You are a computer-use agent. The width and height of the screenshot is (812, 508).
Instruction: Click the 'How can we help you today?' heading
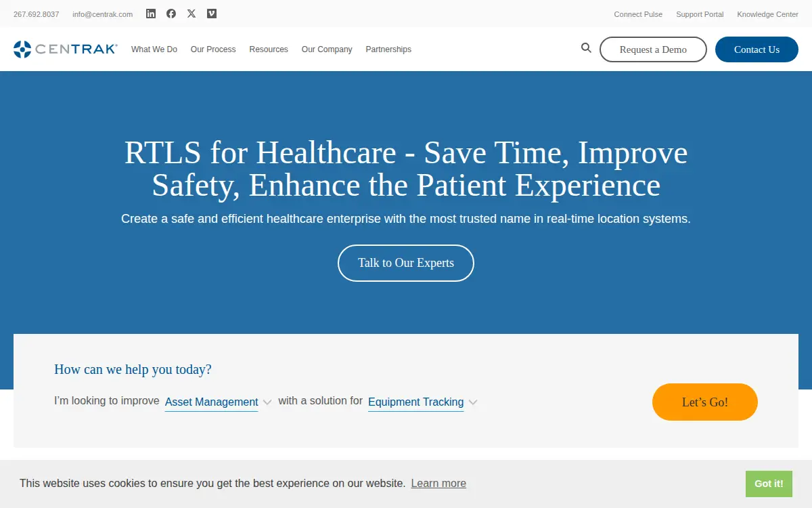tap(133, 370)
